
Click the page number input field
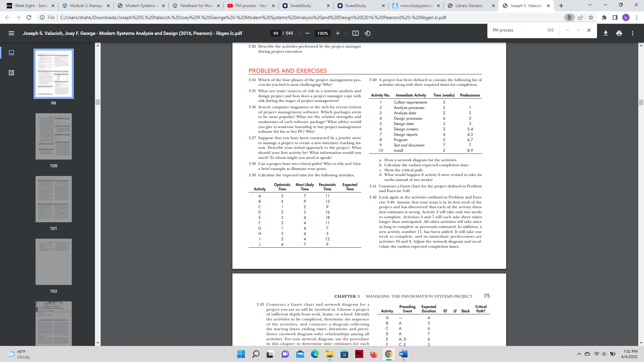pyautogui.click(x=276, y=33)
